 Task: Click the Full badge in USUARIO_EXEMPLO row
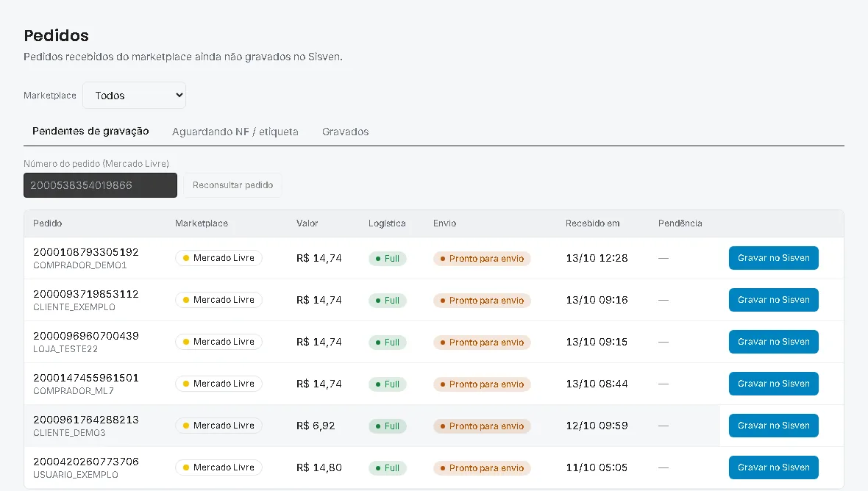388,467
